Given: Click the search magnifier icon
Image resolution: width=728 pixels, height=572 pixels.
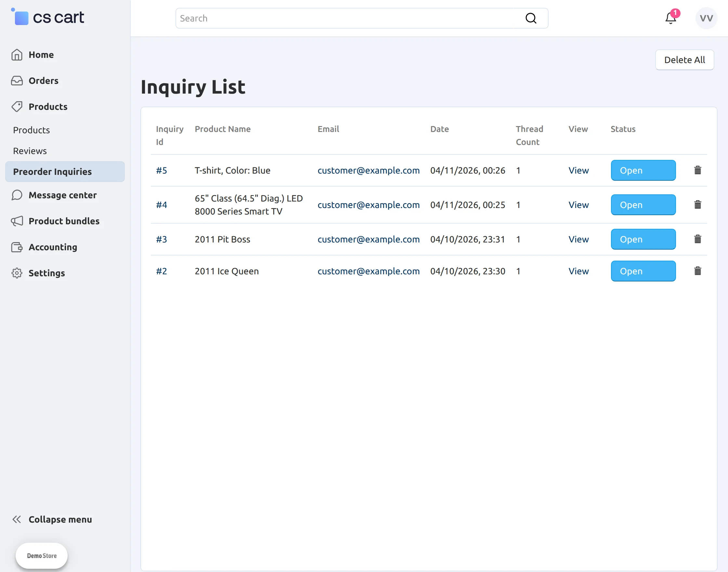Looking at the screenshot, I should tap(531, 18).
